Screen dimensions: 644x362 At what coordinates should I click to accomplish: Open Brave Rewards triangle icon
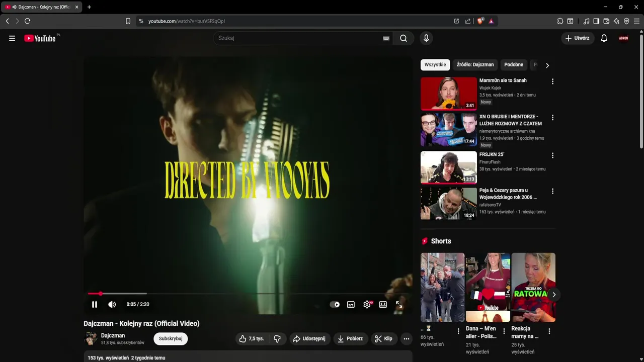(x=491, y=21)
